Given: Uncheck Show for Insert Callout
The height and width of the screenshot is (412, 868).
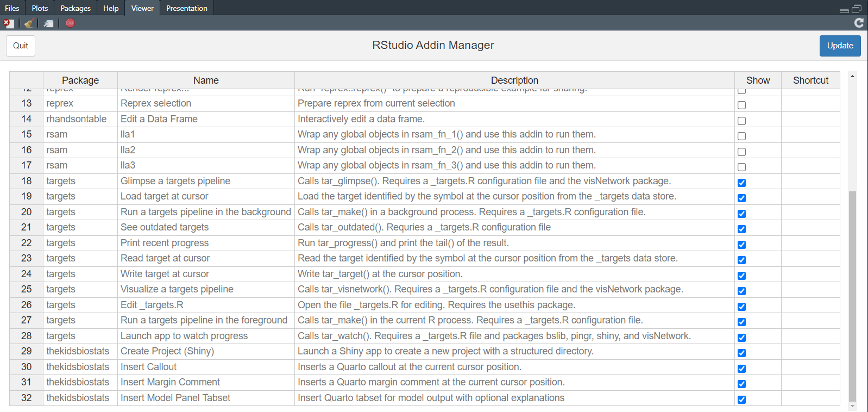Looking at the screenshot, I should 741,369.
